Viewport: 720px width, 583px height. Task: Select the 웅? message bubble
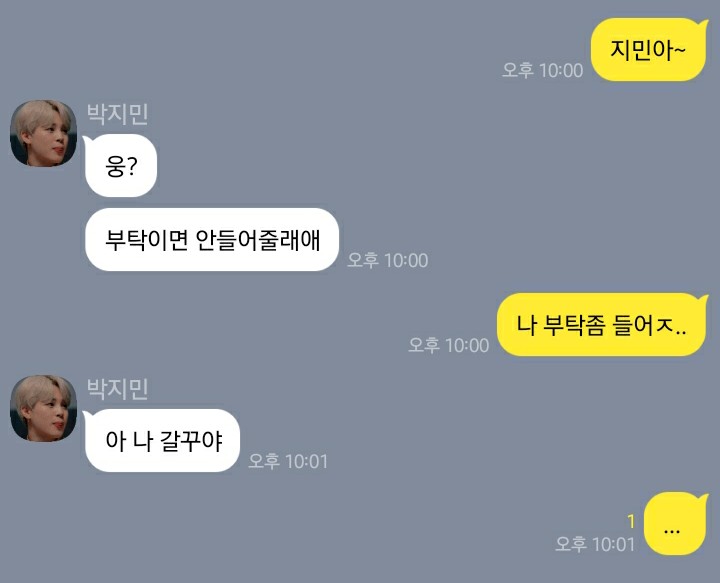tap(120, 166)
